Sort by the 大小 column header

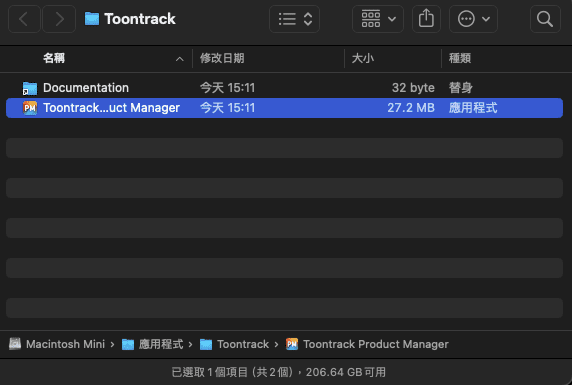tap(363, 58)
